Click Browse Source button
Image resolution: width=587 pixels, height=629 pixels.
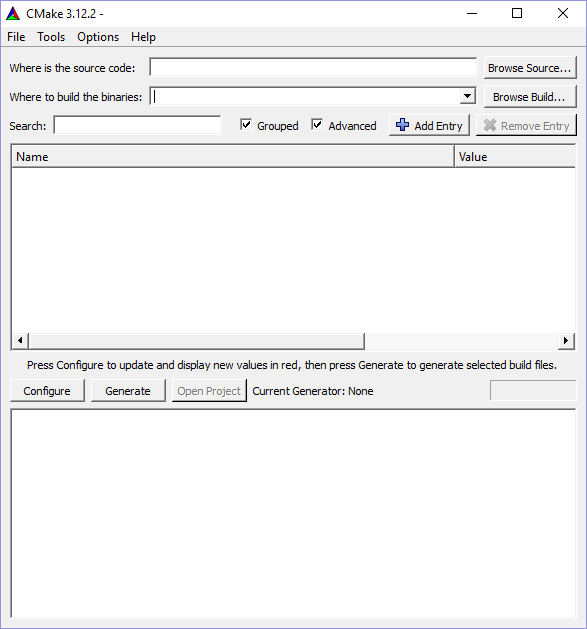[530, 68]
